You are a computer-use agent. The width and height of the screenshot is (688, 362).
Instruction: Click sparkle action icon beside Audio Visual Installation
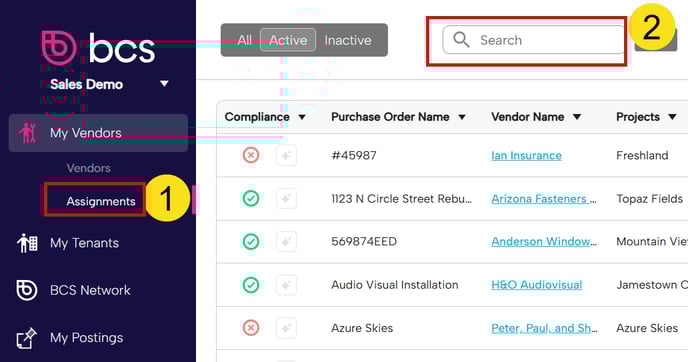[x=287, y=285]
